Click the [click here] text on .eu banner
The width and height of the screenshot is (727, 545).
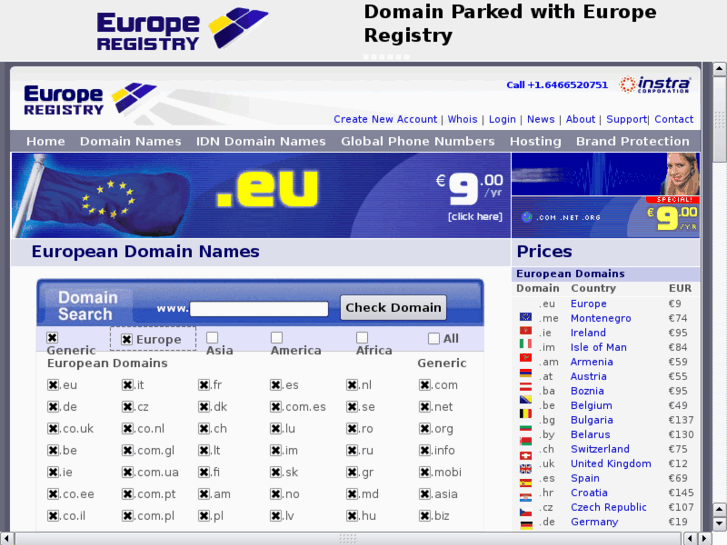pos(475,217)
